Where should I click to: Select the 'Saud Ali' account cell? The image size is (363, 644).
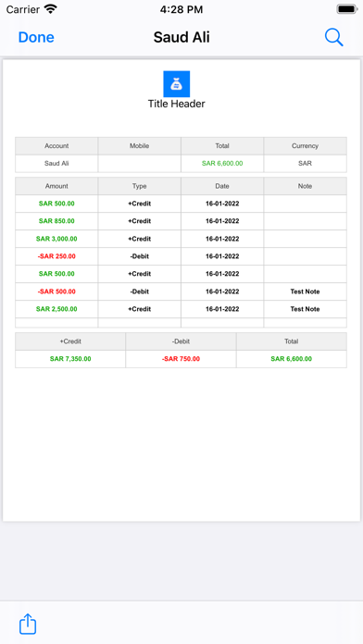click(56, 164)
